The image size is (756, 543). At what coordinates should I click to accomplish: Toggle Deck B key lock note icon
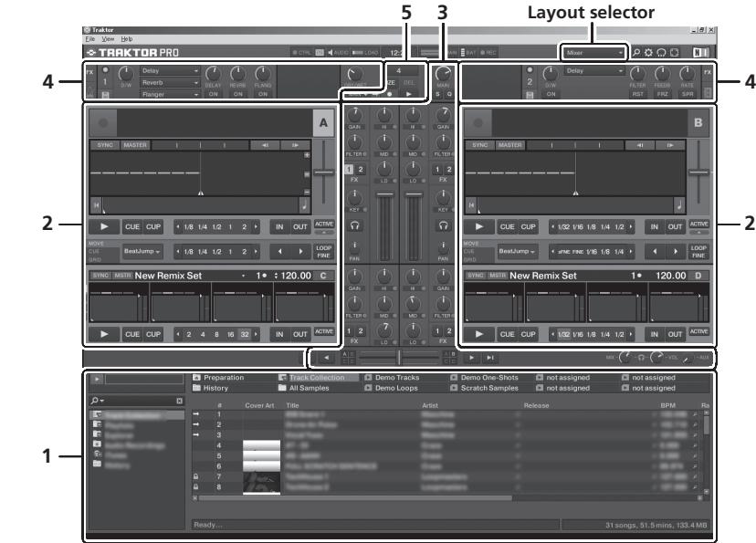point(679,205)
